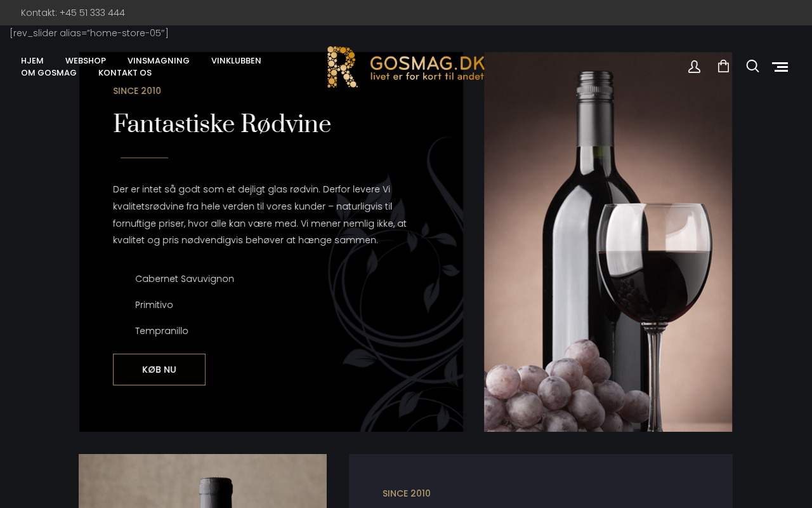812x508 pixels.
Task: Click the Gosmag.dk logo
Action: point(406,67)
